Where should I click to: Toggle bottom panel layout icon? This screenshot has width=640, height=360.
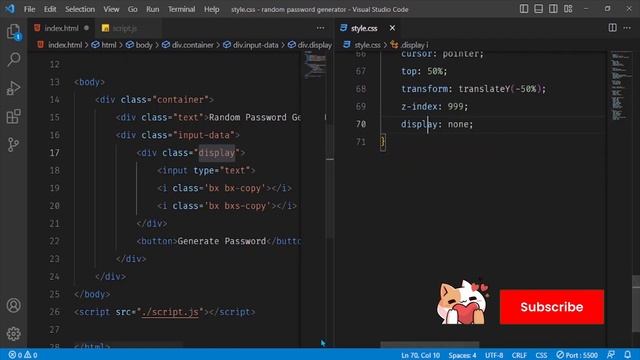538,9
